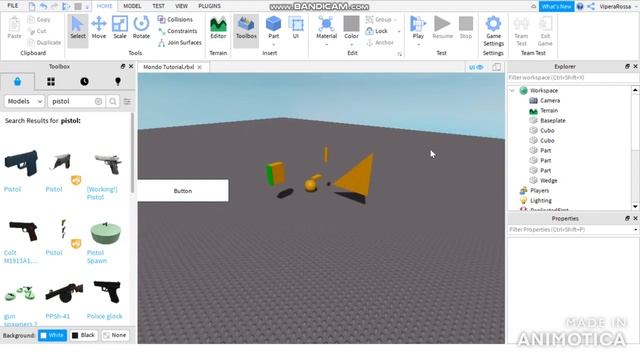Screen dimensions: 640x360
Task: Select the first blue Pistol model thumbnail
Action: pos(21,163)
